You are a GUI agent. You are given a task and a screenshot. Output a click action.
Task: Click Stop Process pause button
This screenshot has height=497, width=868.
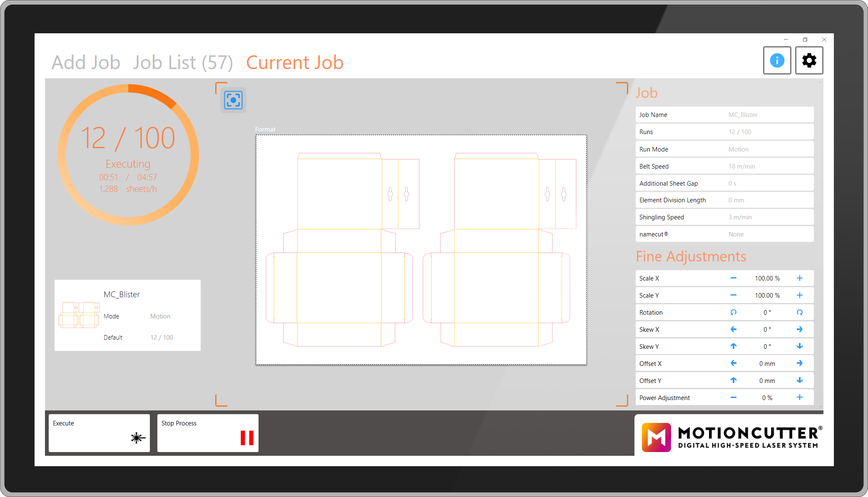point(208,433)
